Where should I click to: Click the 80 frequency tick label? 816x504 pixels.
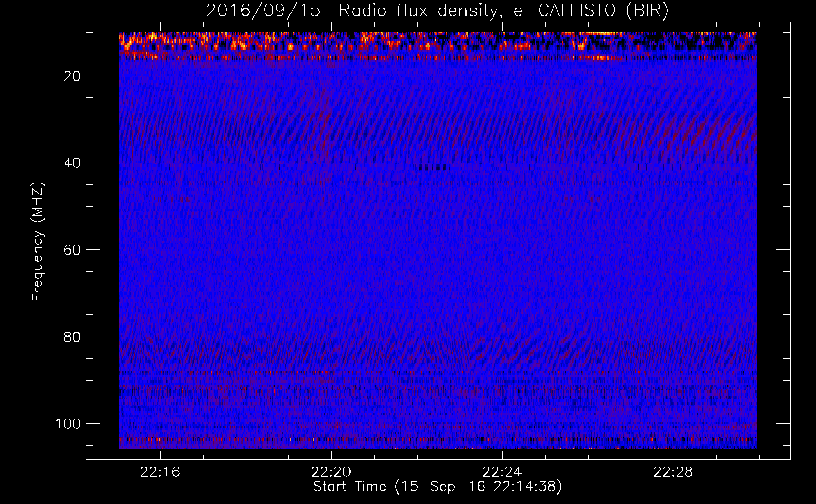[73, 337]
